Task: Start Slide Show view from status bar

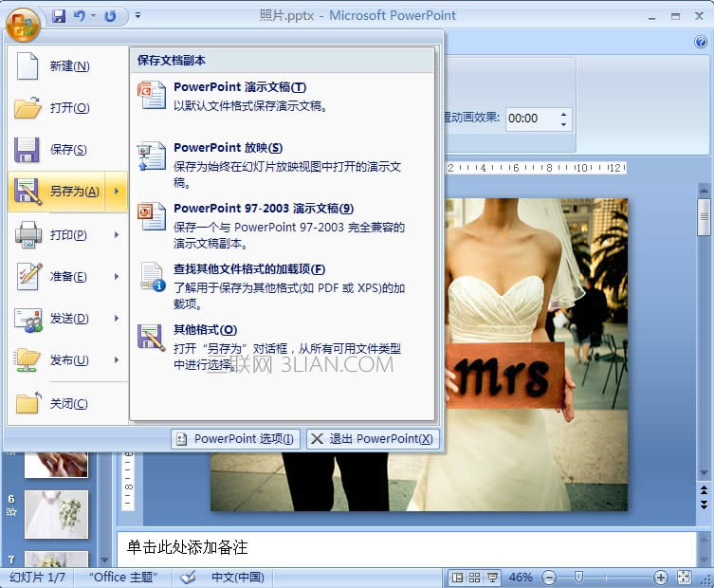Action: click(x=492, y=577)
